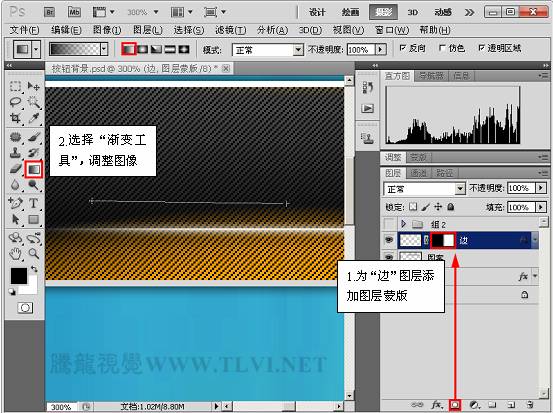Viewport: 553px width, 413px height.
Task: Create new adjustment layer icon
Action: [475, 405]
